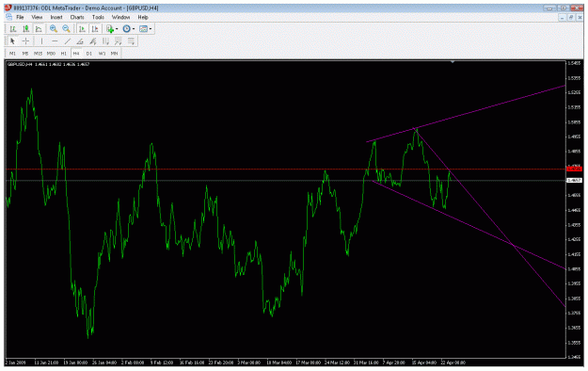Open the indicators list button
The height and width of the screenshot is (371, 588).
click(110, 29)
